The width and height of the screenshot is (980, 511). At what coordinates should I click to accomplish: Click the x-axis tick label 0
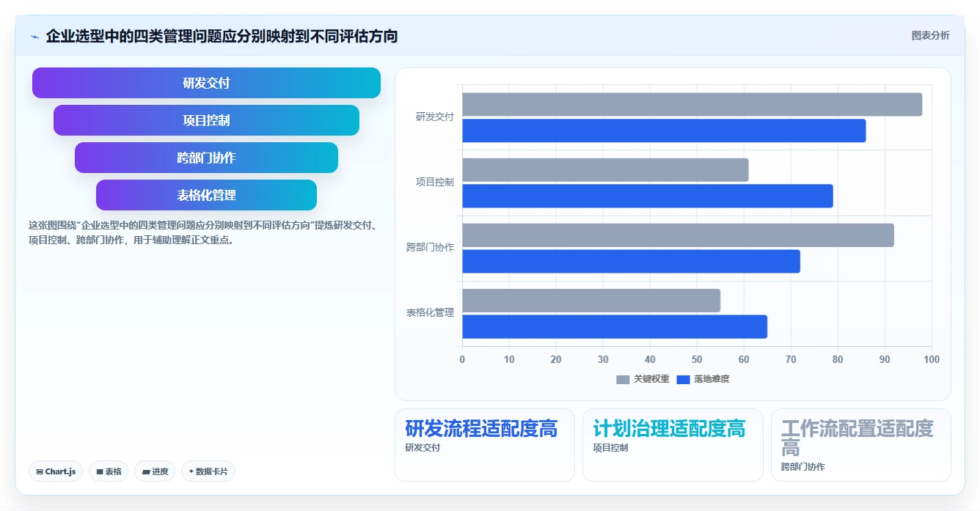[x=462, y=359]
